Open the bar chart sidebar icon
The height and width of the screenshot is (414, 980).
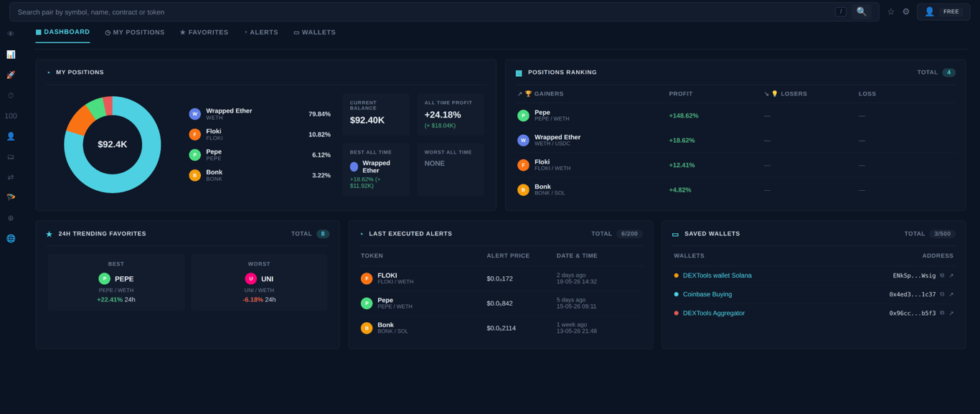[11, 55]
